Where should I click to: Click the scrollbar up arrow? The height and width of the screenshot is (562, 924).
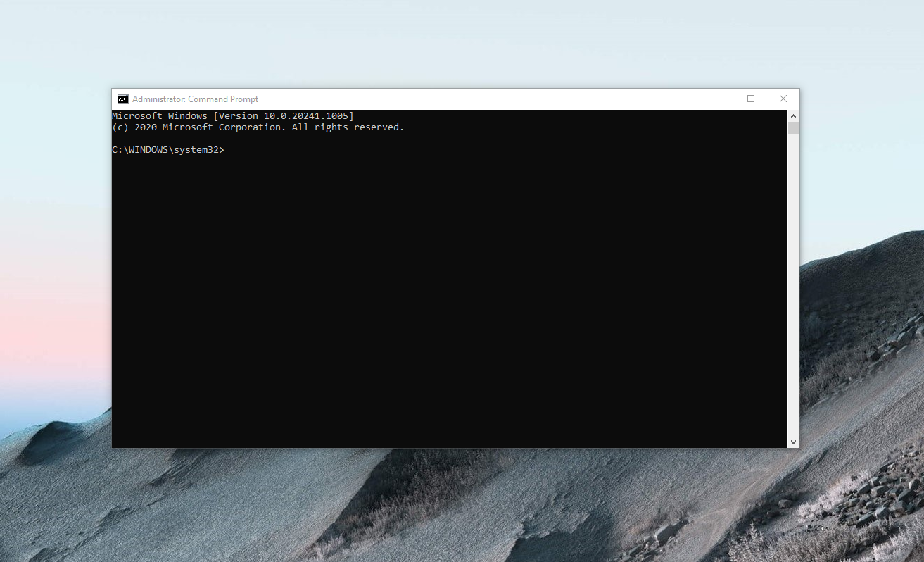click(x=793, y=115)
